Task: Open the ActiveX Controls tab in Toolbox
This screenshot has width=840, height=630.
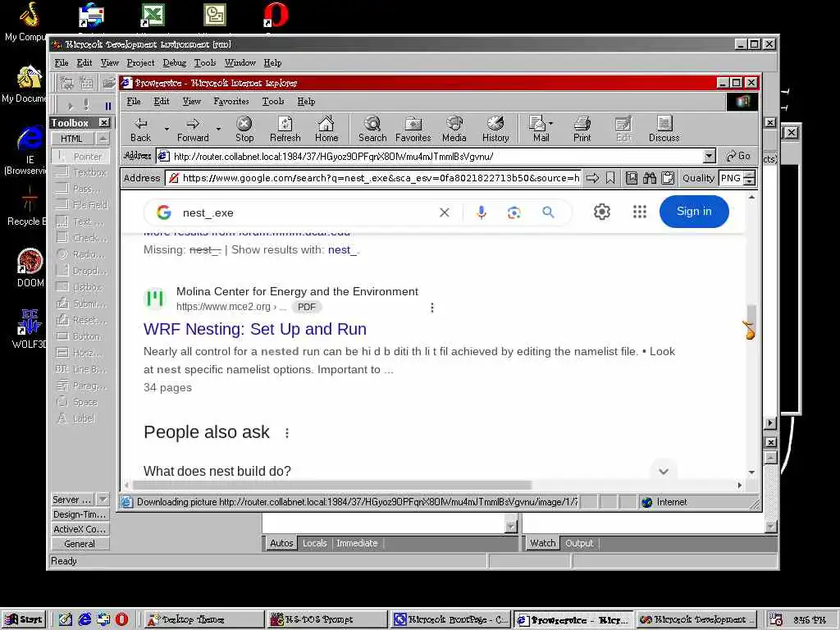Action: (x=80, y=529)
